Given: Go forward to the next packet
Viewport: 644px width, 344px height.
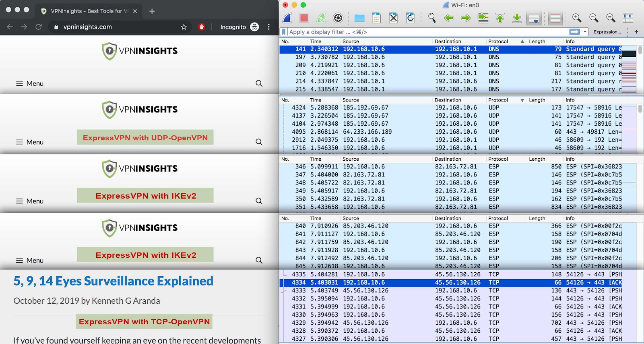Looking at the screenshot, I should 466,18.
